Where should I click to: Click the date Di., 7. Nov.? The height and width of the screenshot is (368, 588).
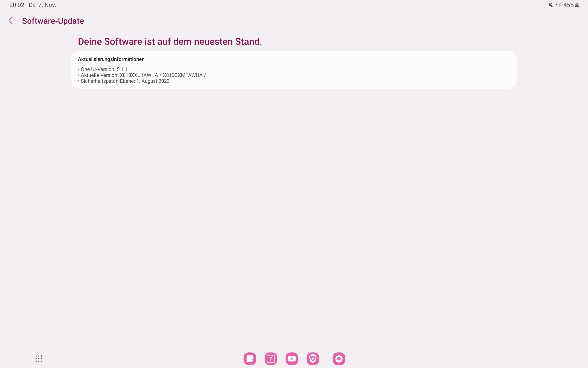coord(42,5)
